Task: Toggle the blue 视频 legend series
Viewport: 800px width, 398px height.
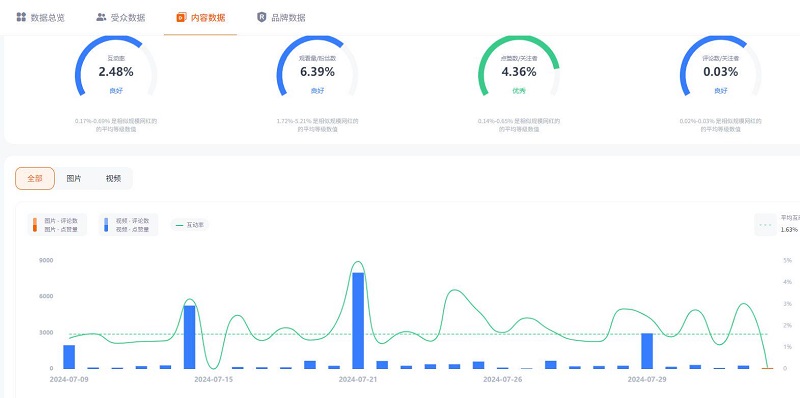Action: pyautogui.click(x=129, y=225)
